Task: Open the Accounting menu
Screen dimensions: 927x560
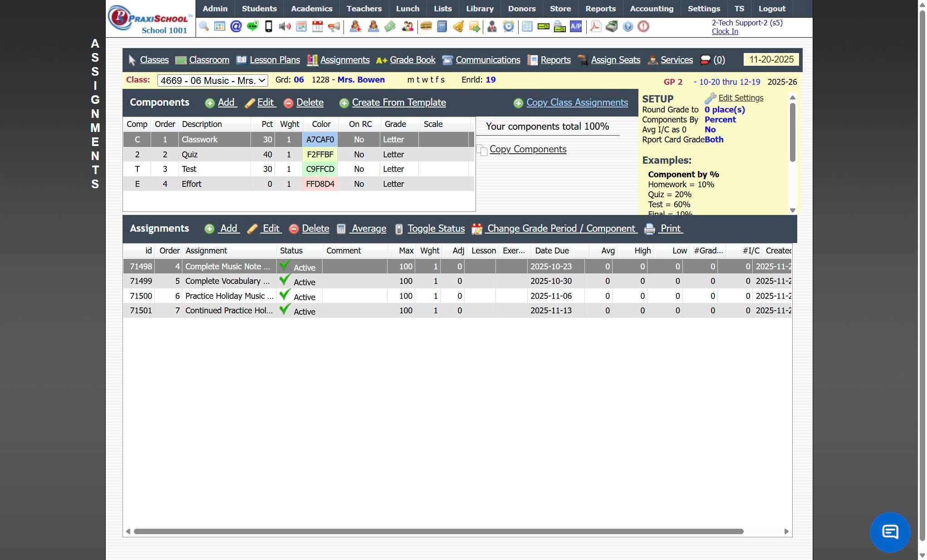Action: (651, 9)
